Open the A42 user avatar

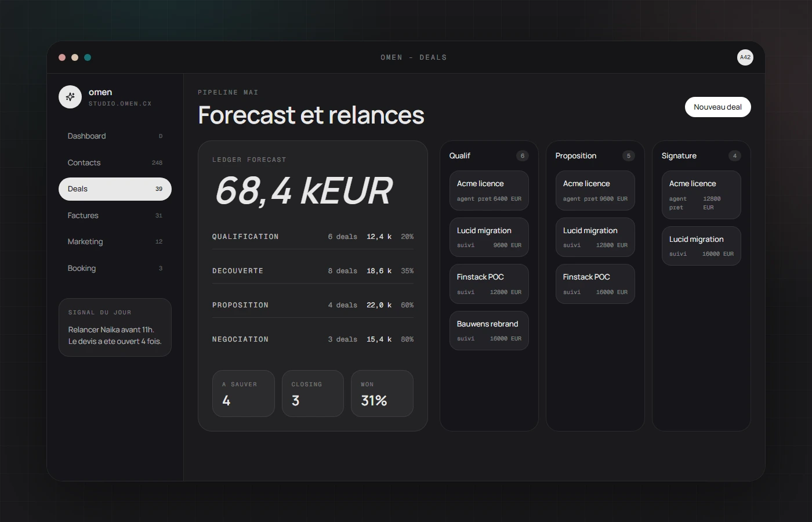click(x=745, y=57)
